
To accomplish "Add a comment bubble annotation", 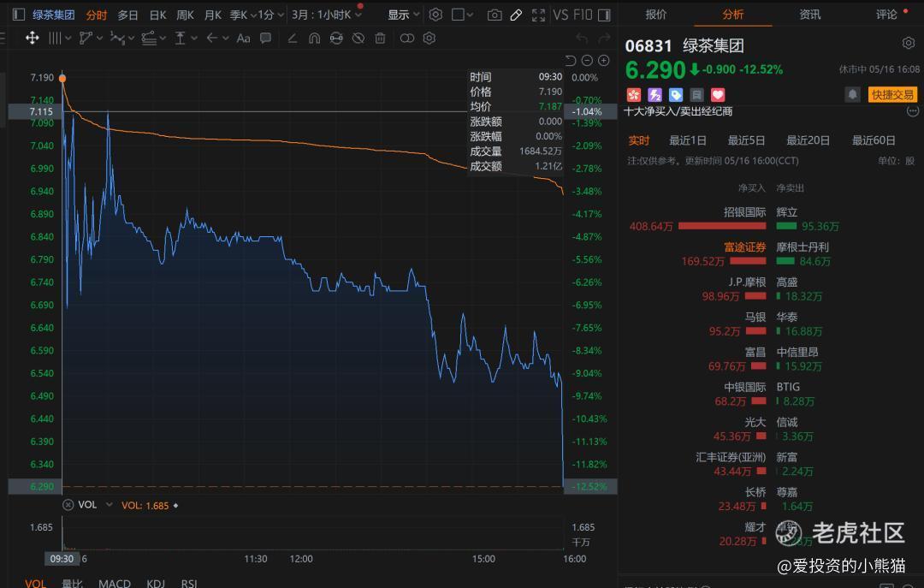I will click(266, 39).
